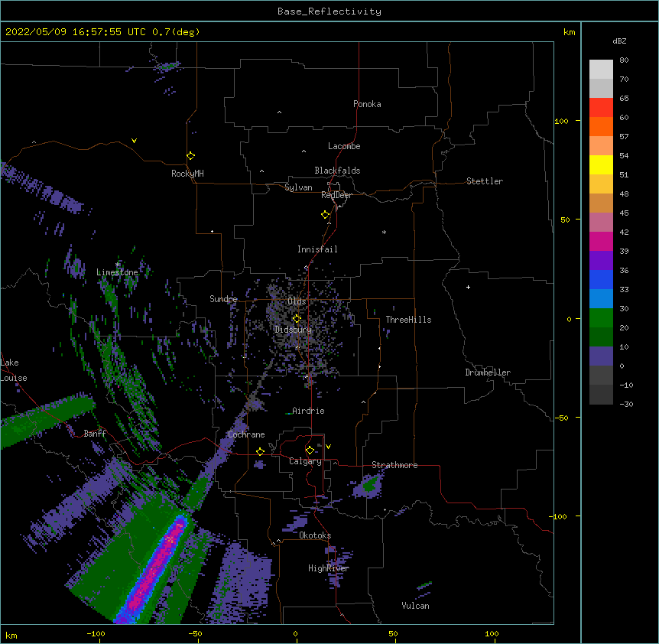
Task: Select the yellow diamond marker near Cochrane
Action: (x=260, y=451)
